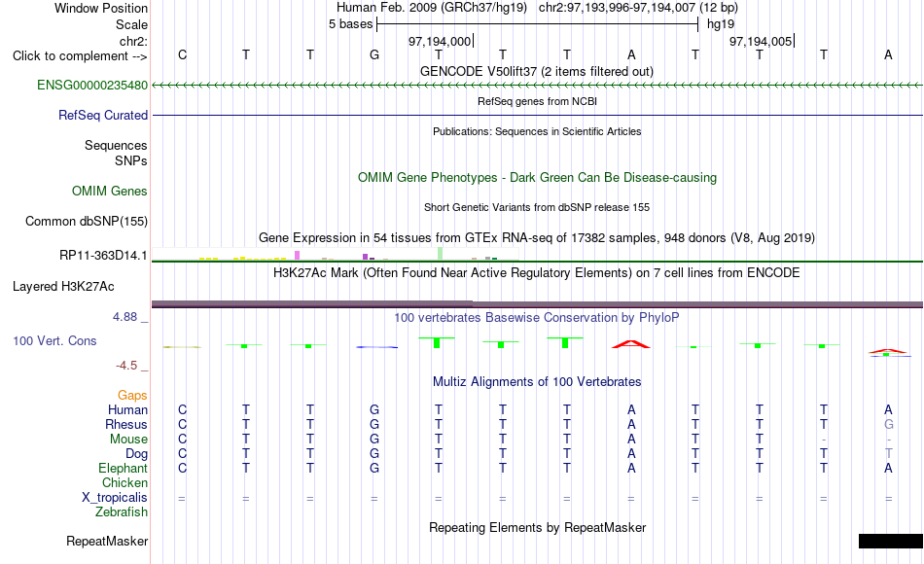Click the X_tropicalis species label

[115, 498]
